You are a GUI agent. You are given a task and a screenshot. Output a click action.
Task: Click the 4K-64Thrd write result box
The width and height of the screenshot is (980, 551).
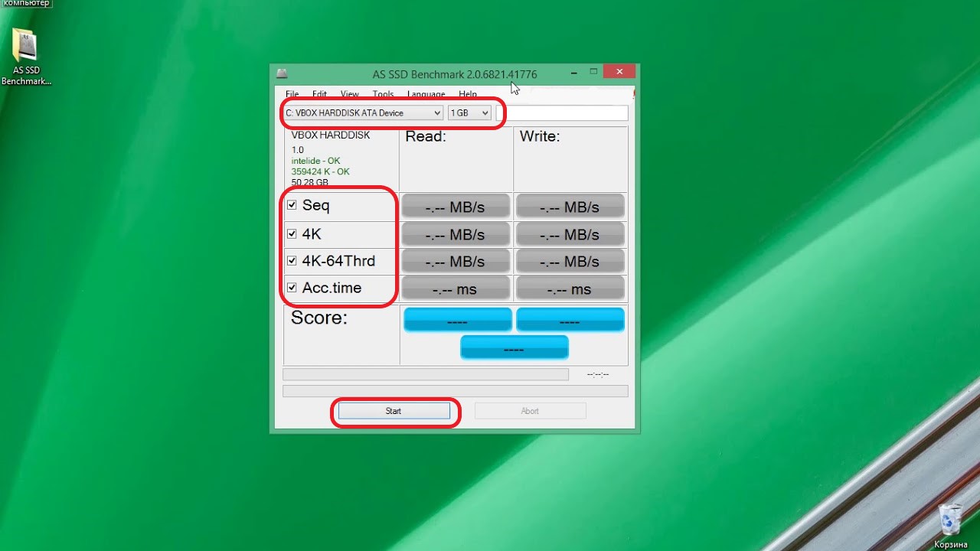pos(570,261)
